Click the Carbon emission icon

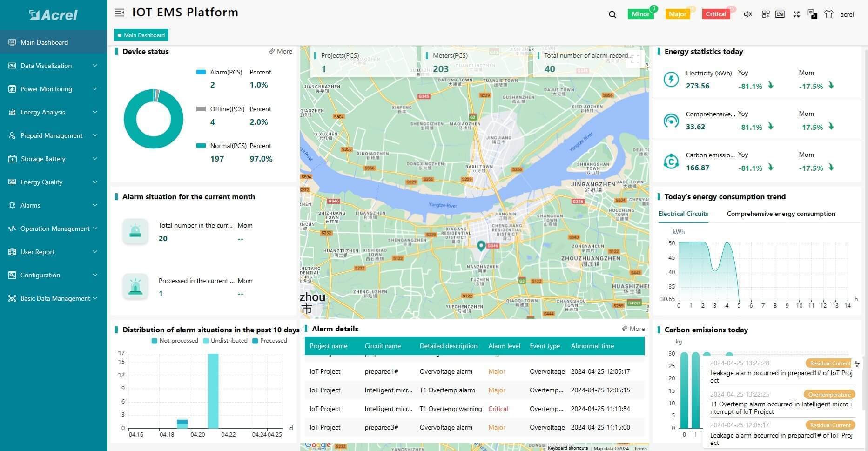671,162
